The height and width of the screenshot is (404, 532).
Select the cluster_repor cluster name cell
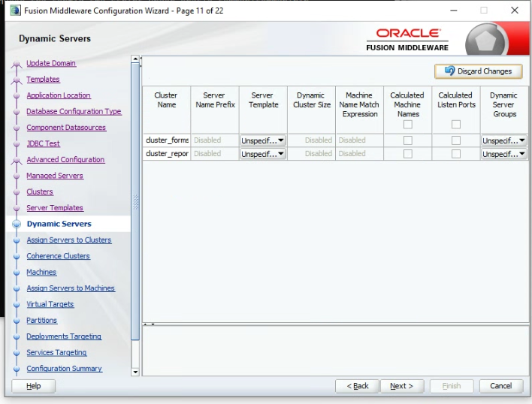pyautogui.click(x=167, y=154)
